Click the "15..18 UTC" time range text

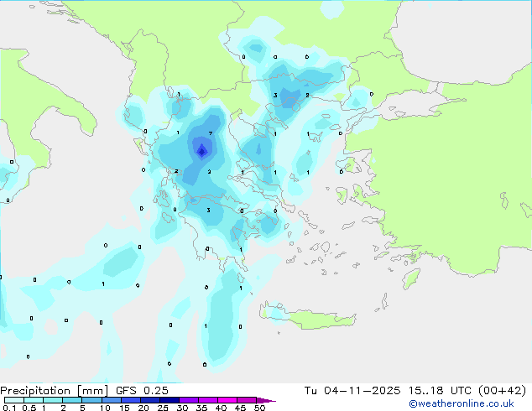click(440, 391)
